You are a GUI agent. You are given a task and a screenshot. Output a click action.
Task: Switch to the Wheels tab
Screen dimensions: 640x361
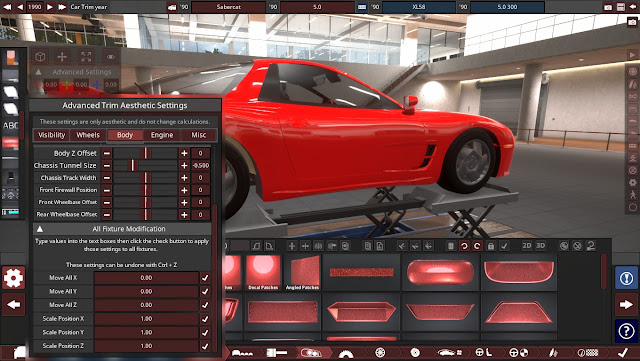pos(88,135)
